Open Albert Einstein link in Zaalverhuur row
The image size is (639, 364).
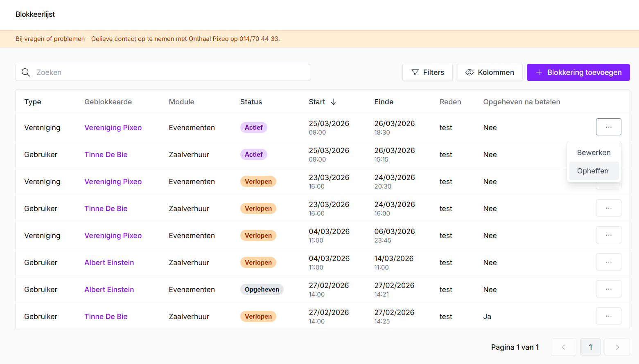[x=109, y=263]
